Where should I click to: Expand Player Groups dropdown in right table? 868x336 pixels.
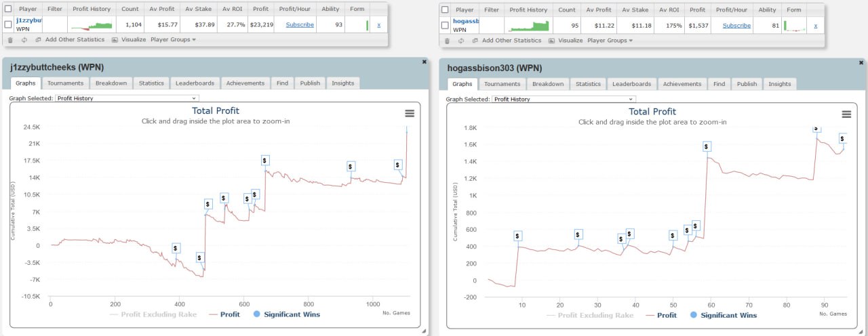610,41
